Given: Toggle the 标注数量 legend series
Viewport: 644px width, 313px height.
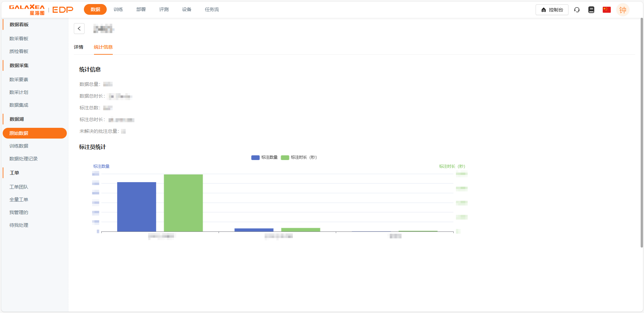Looking at the screenshot, I should (264, 157).
